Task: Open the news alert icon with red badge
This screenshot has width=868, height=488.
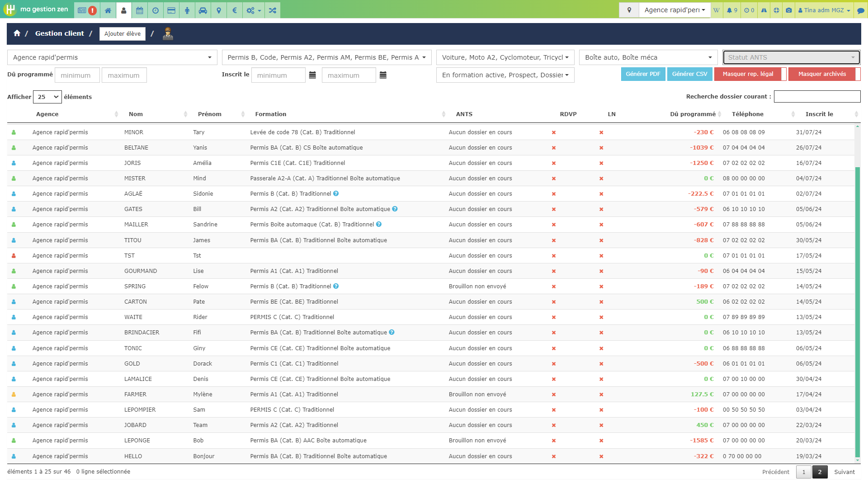Action: point(87,10)
